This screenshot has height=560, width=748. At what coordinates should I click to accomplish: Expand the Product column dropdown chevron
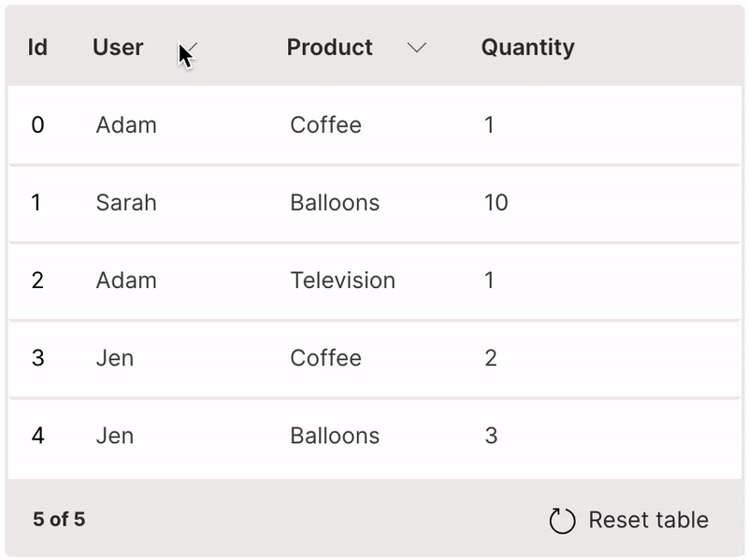pyautogui.click(x=417, y=48)
